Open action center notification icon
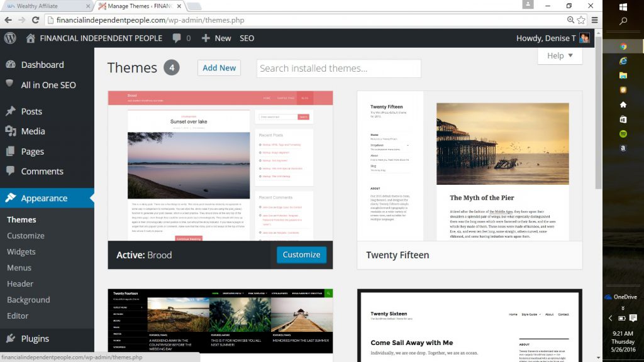Screen dimensions: 644x362 click(x=633, y=318)
